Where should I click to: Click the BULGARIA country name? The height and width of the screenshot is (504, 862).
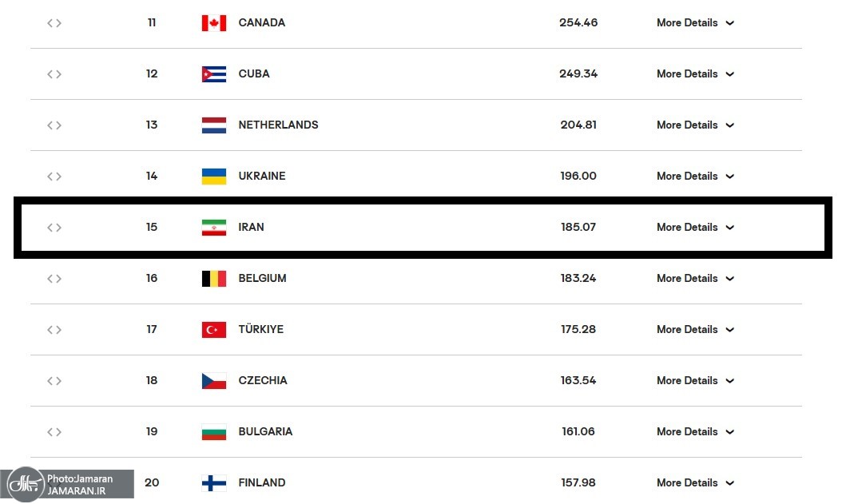click(x=265, y=432)
